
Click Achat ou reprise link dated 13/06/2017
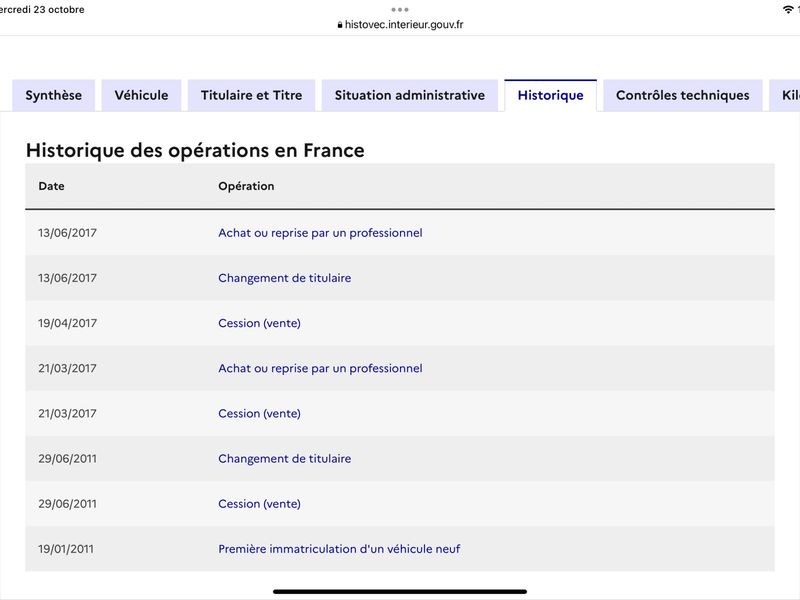point(320,233)
